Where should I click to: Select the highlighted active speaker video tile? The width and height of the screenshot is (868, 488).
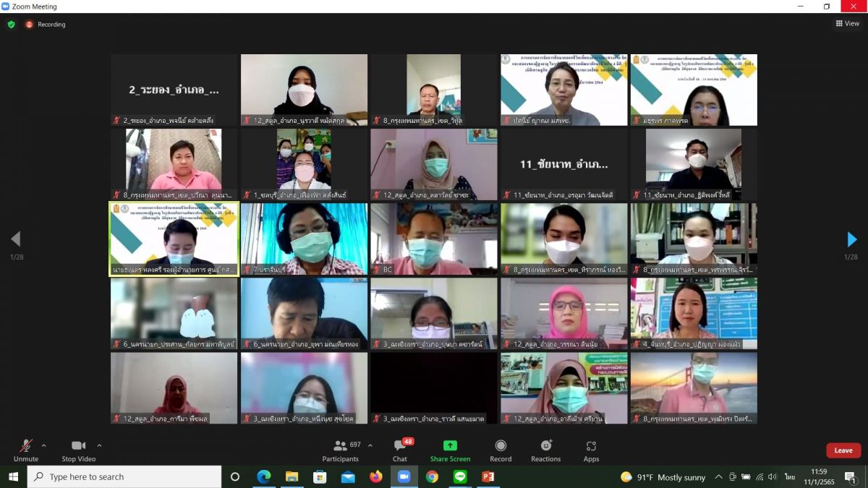click(174, 239)
